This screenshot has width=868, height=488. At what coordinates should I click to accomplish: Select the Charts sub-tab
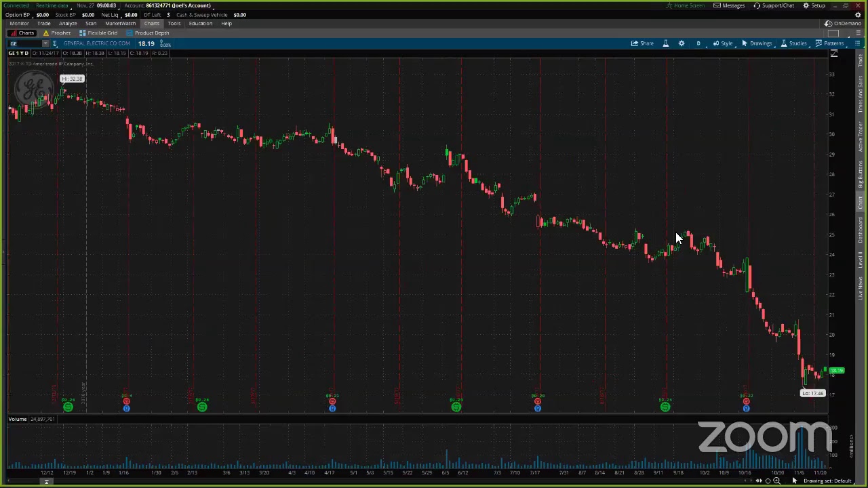click(x=22, y=33)
